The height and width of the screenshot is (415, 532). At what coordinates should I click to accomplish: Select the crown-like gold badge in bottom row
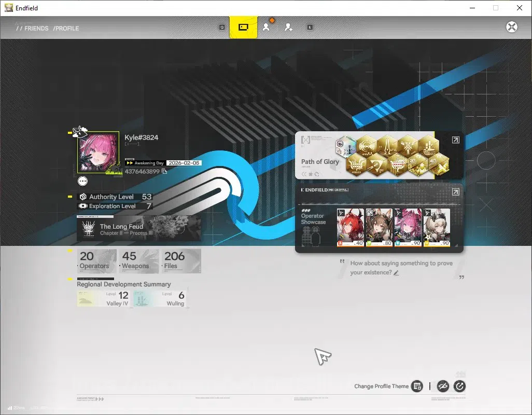coord(356,164)
